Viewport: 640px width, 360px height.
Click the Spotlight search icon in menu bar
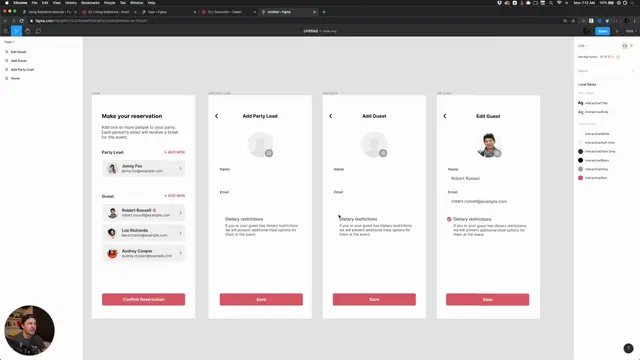(551, 3)
